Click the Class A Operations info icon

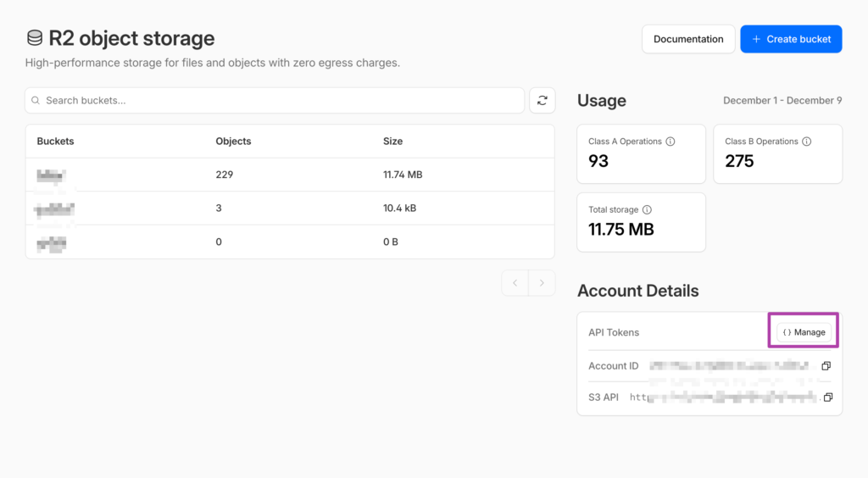coord(670,142)
